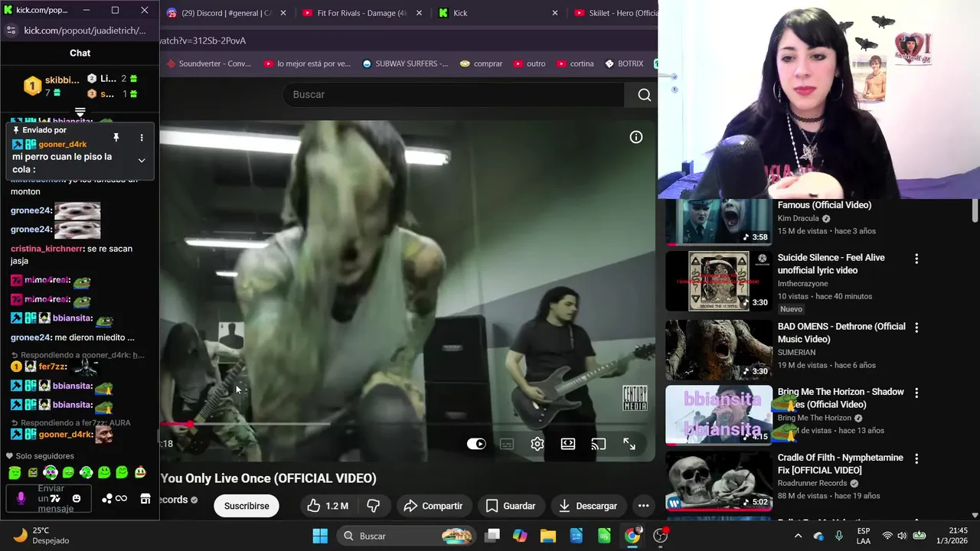This screenshot has width=980, height=551.
Task: Collapse the chat leaderboard handle
Action: point(80,112)
